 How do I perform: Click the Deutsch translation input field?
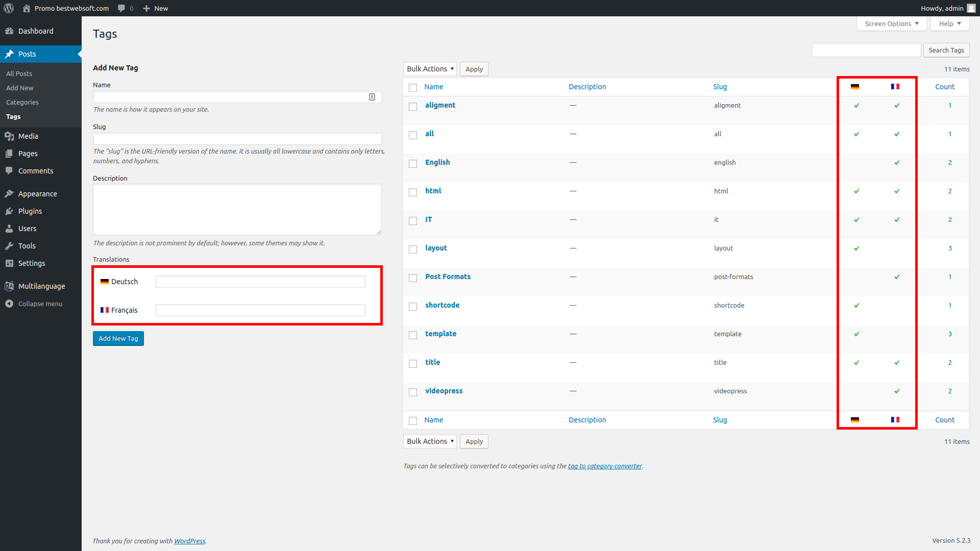(260, 282)
